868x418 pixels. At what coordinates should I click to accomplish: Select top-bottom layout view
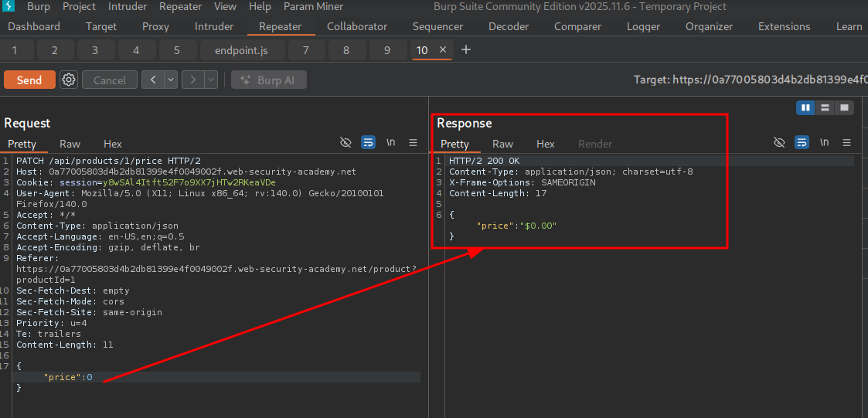click(825, 107)
